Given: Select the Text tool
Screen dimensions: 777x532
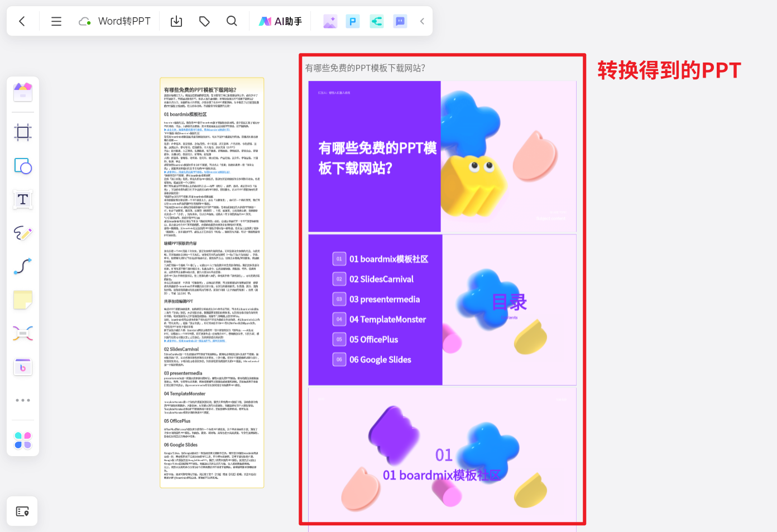Looking at the screenshot, I should coord(22,199).
